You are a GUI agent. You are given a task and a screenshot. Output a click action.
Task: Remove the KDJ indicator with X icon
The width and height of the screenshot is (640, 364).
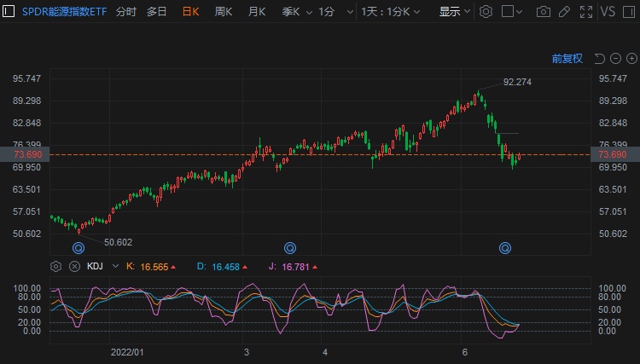point(74,266)
